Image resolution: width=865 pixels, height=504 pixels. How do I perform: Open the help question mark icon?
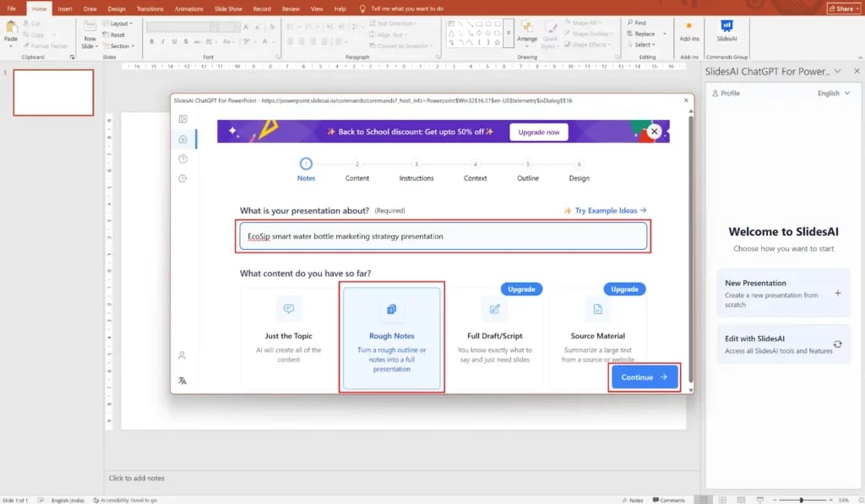click(182, 159)
